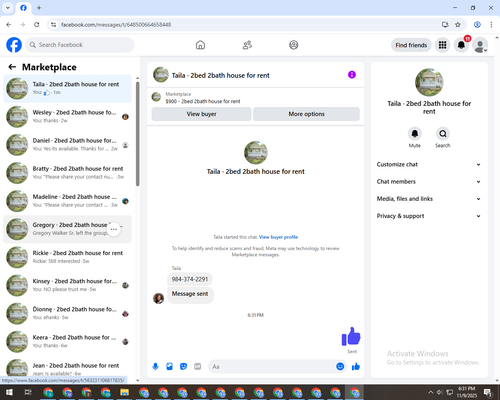View site information icon in address bar
This screenshot has width=500, height=400.
[x=53, y=25]
